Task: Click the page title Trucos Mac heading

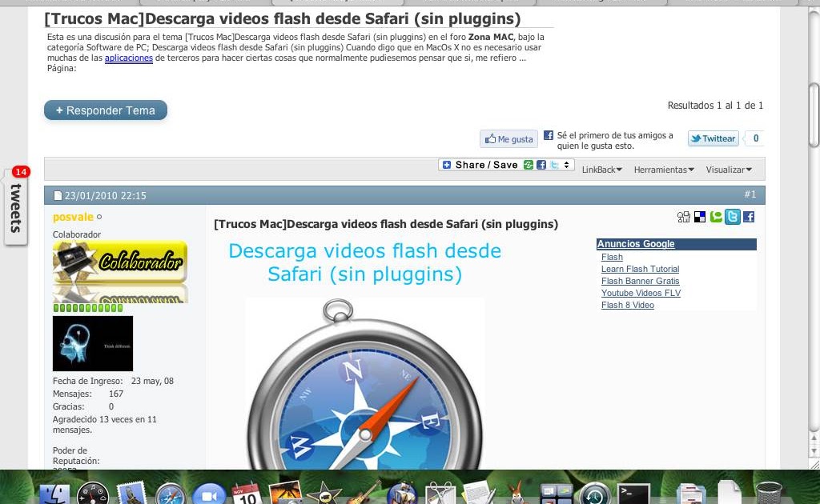Action: click(x=283, y=19)
